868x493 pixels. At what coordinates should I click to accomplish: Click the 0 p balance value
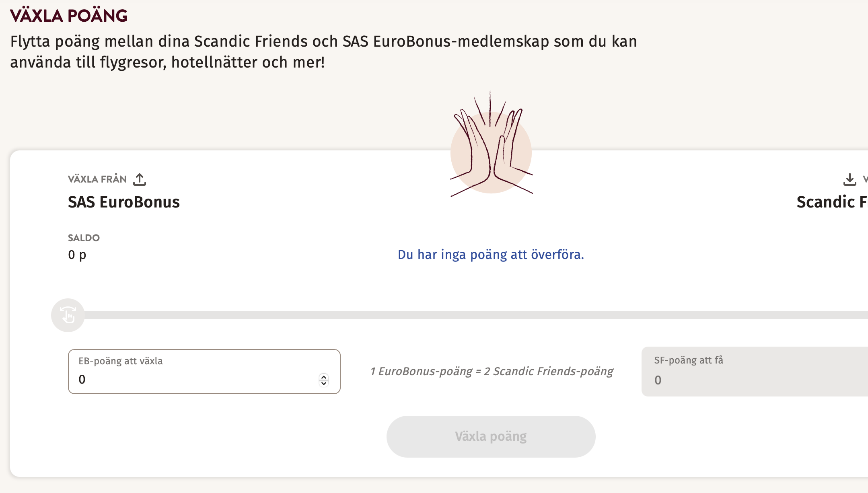pyautogui.click(x=77, y=255)
